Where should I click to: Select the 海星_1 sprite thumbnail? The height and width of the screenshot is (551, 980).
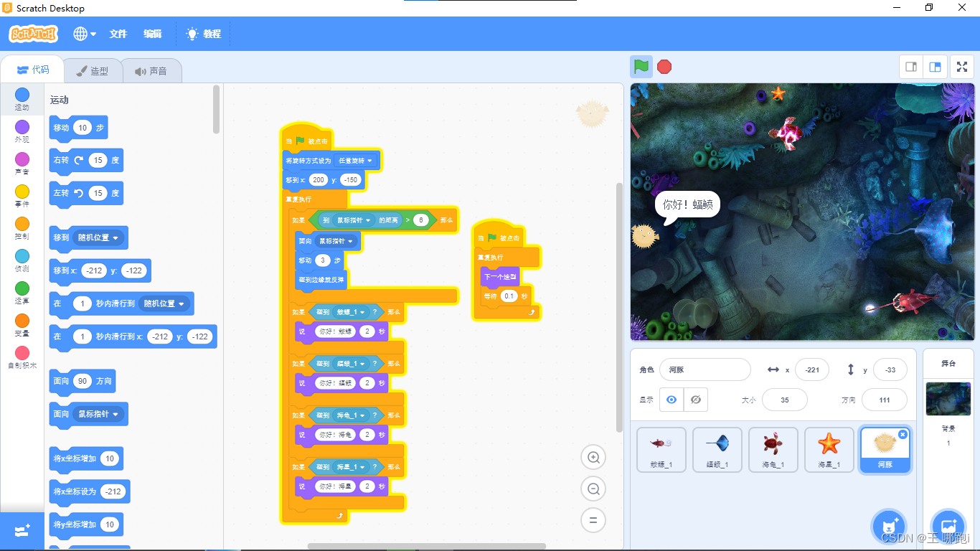coord(829,450)
